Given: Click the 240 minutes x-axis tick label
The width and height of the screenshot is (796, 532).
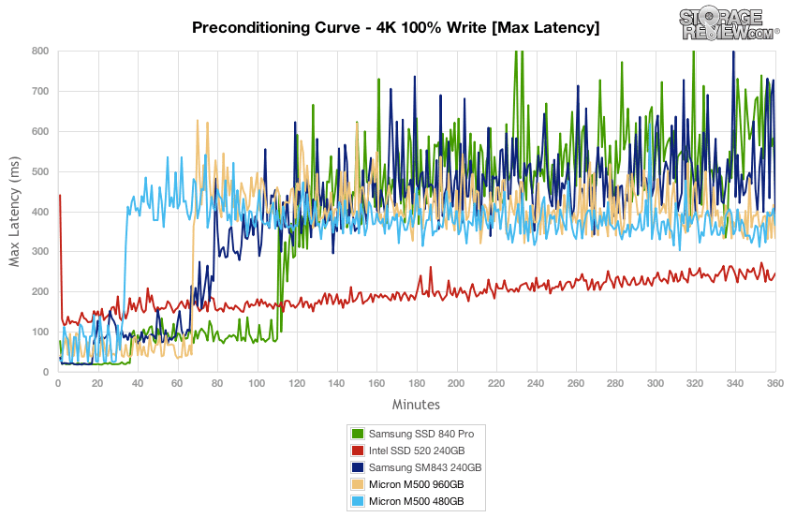Looking at the screenshot, I should coord(536,383).
